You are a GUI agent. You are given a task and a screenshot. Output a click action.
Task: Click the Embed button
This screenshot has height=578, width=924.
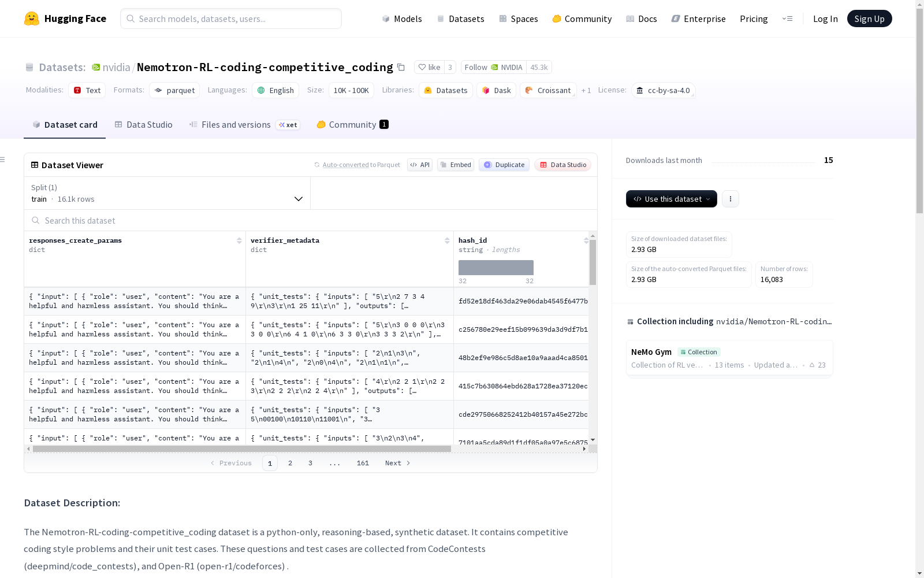456,165
